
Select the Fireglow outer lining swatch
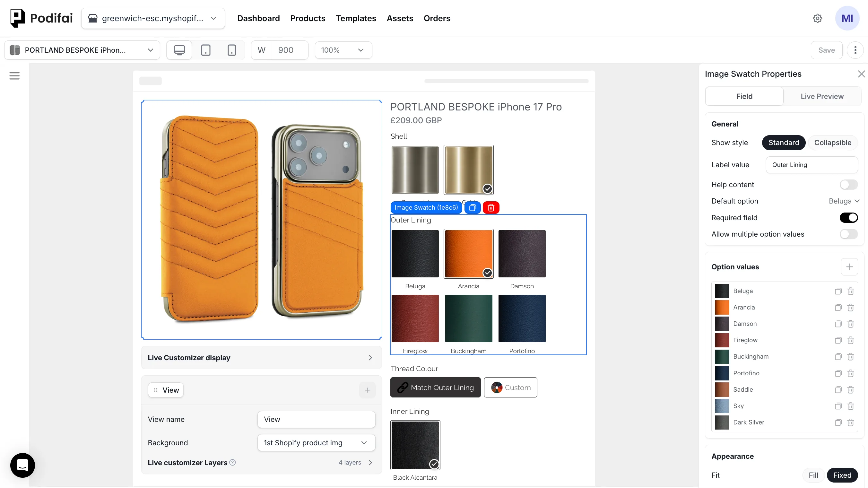[415, 318]
